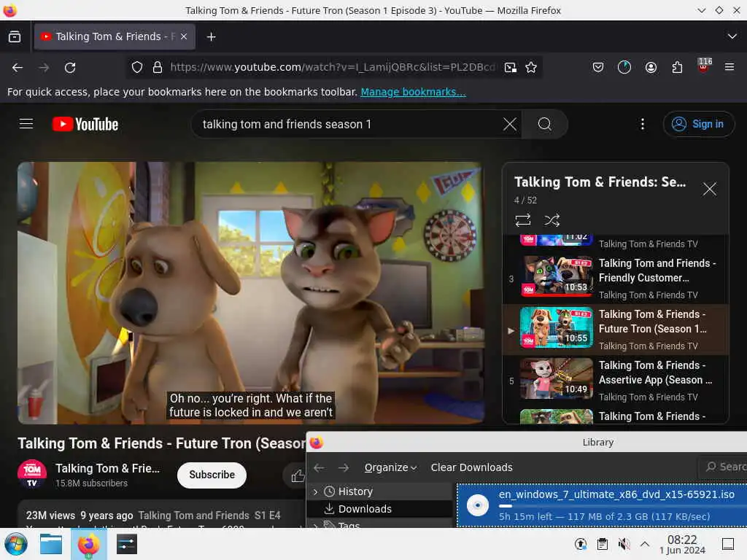This screenshot has width=747, height=560.
Task: Select the windows 7 iso download
Action: coord(602,505)
